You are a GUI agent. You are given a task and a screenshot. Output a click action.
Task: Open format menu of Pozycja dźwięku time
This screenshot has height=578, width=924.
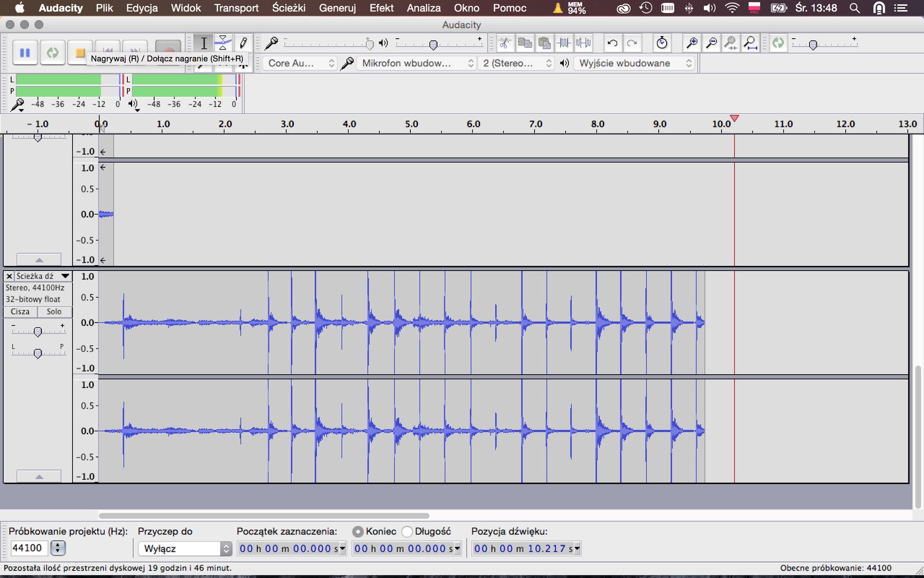577,548
